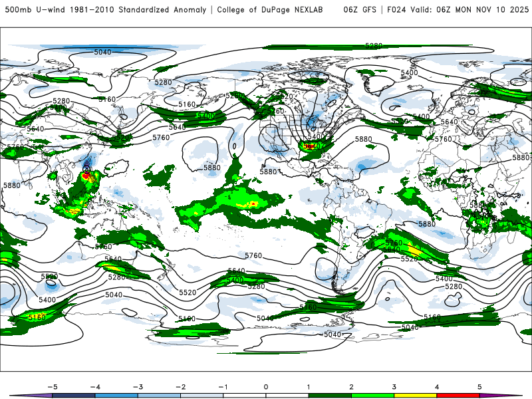
Task: Click the red anomaly maximum near the Philippines
Action: click(86, 176)
